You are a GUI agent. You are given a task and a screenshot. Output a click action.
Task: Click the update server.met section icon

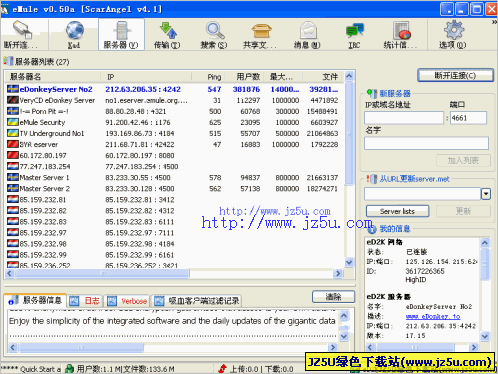click(372, 179)
